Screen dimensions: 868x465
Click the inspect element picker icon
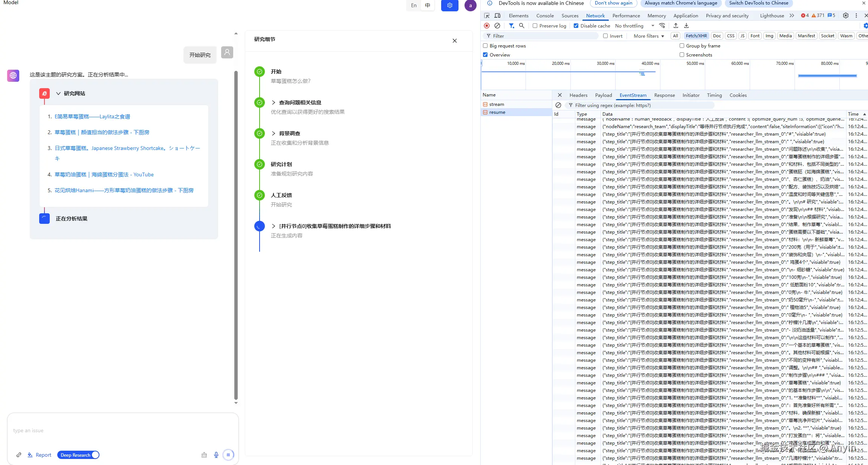487,15
